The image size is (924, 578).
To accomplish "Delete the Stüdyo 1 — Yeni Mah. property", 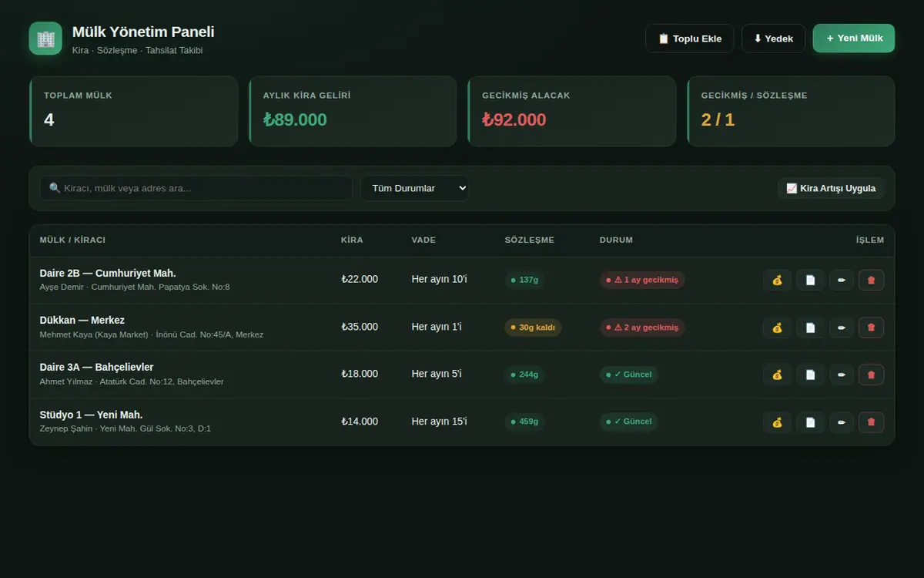I will point(871,422).
